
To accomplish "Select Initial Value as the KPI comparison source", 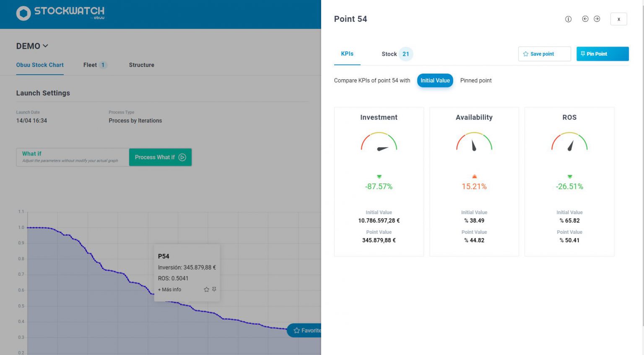I will tap(435, 80).
